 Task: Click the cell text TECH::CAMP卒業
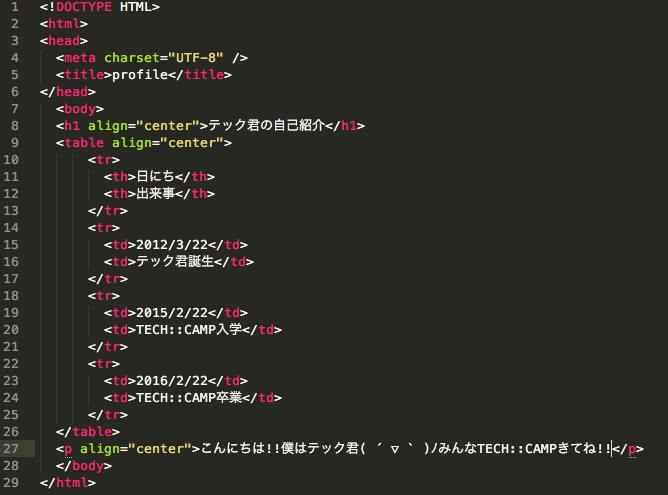(189, 397)
